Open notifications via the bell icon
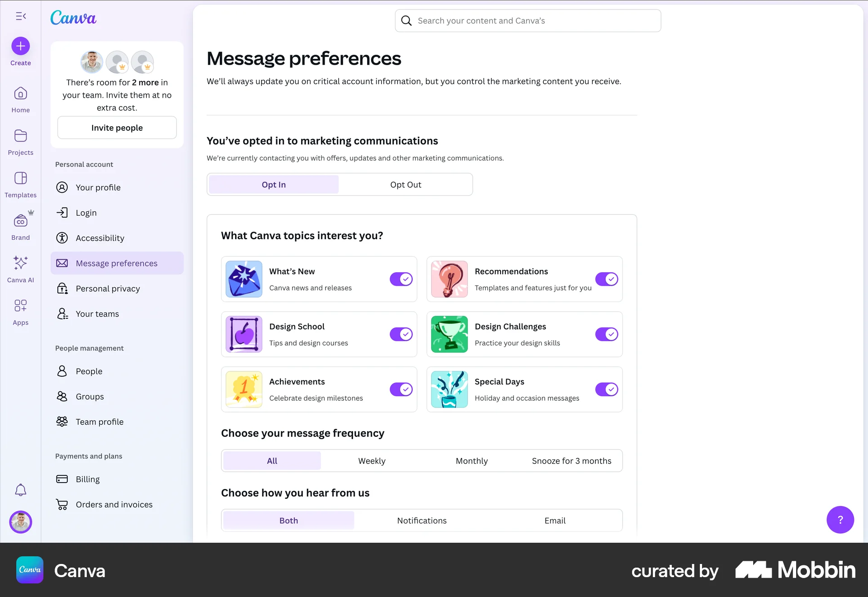Viewport: 868px width, 597px height. 20,489
